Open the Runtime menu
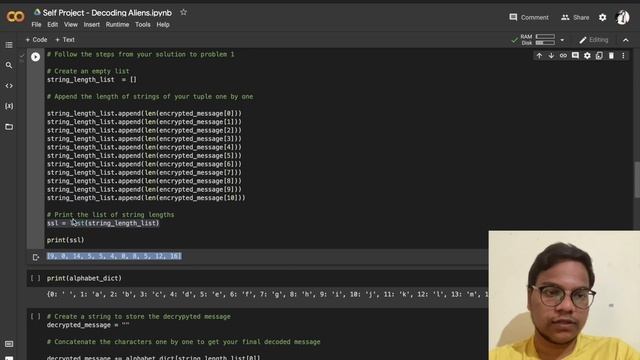Screen dimensions: 640x360 117,24
